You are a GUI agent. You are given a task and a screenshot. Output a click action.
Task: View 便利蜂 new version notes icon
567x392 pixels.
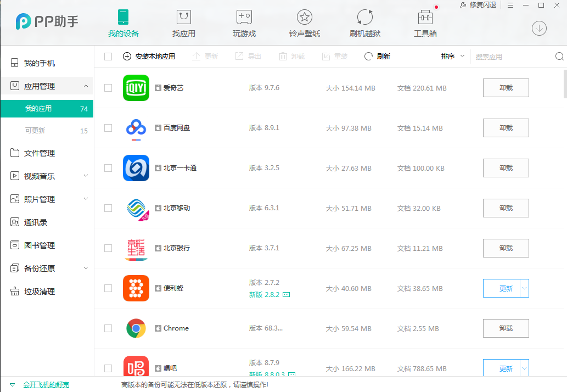point(286,295)
